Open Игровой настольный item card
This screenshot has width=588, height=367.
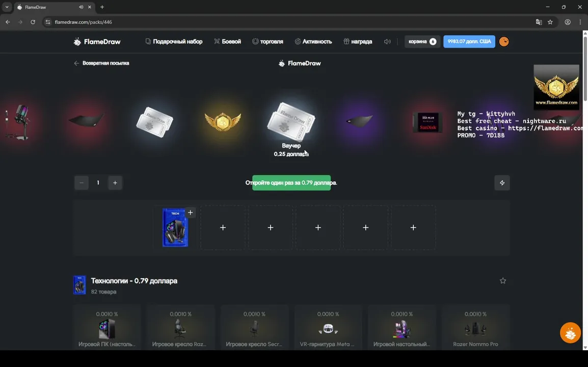point(402,327)
